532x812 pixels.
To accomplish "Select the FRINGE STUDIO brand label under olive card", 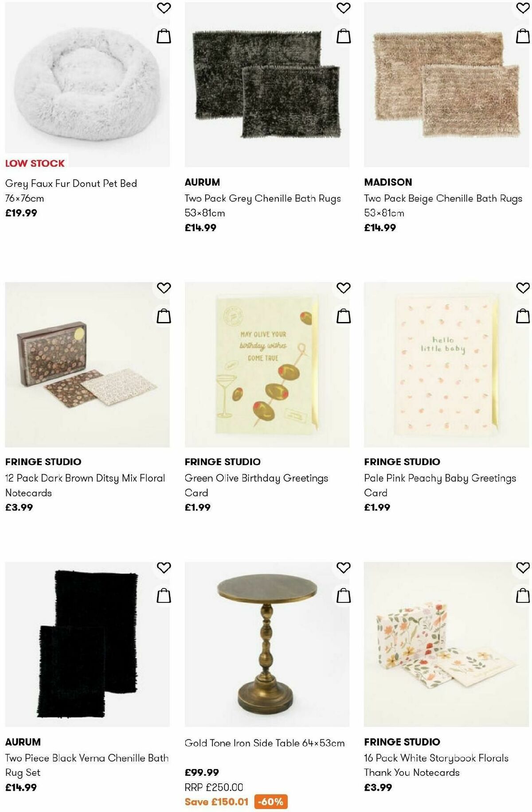I will pos(223,461).
